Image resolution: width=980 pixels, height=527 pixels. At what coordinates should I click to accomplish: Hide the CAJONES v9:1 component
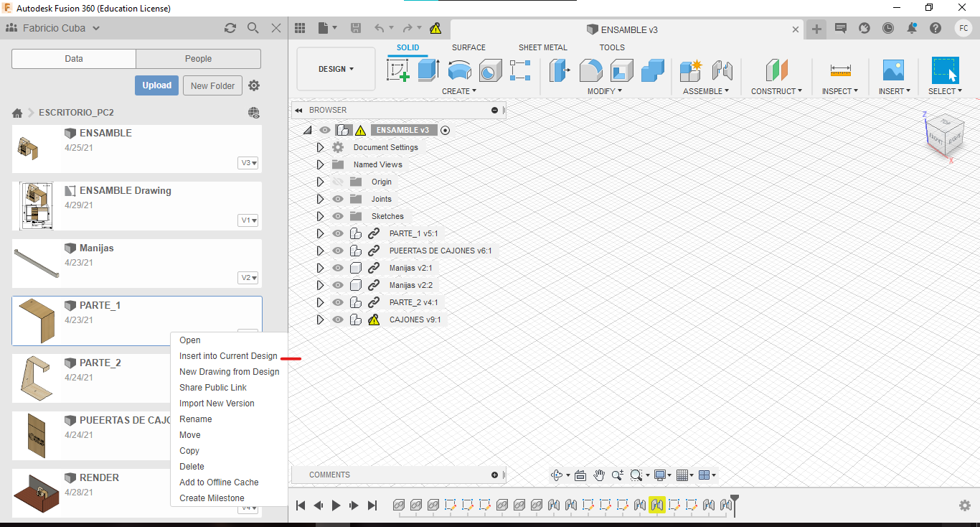coord(338,320)
